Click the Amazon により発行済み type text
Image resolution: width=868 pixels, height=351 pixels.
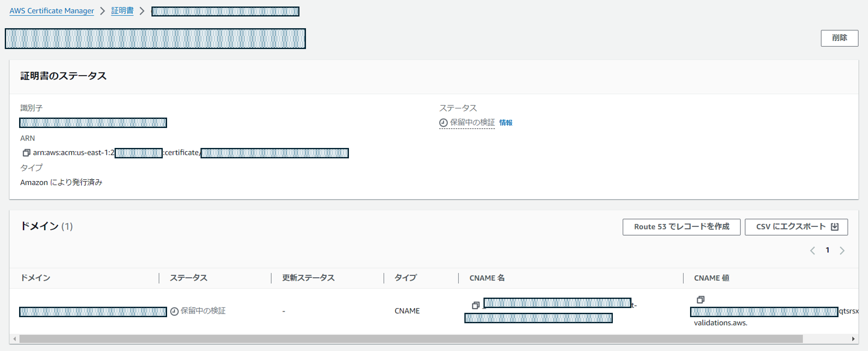(61, 183)
